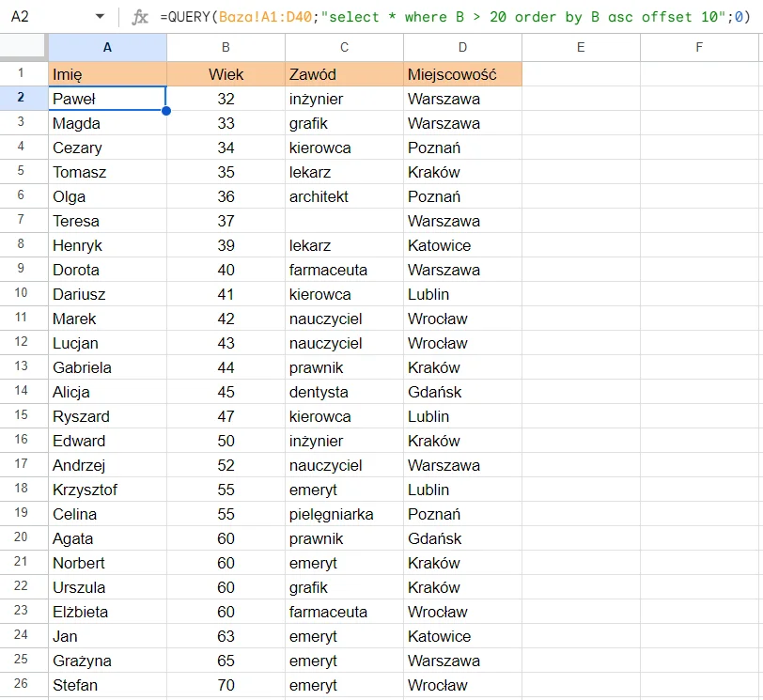The width and height of the screenshot is (763, 700).
Task: Click the blue fill handle on cell A2
Action: [x=166, y=111]
